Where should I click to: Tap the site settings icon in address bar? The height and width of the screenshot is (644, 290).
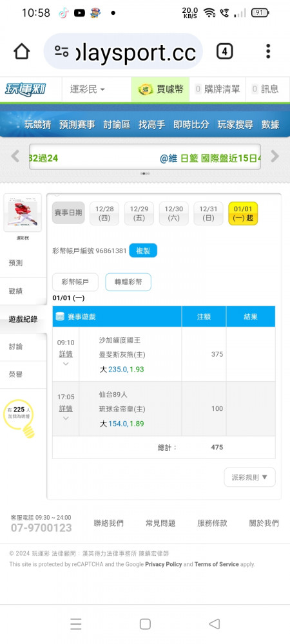click(61, 52)
